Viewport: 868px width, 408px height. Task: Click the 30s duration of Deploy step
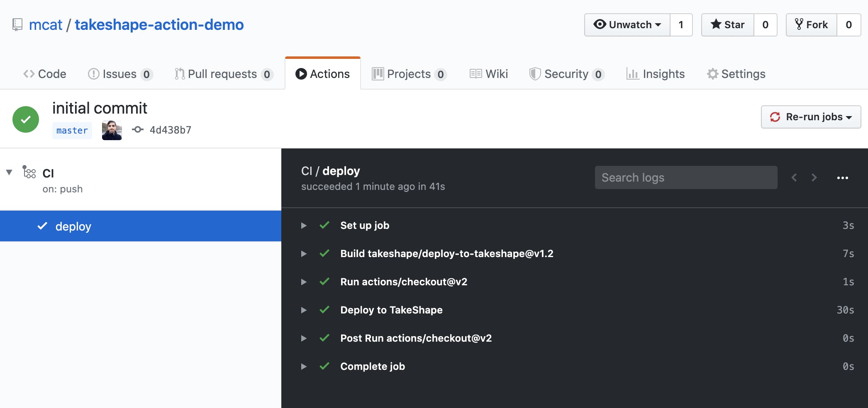click(x=845, y=310)
